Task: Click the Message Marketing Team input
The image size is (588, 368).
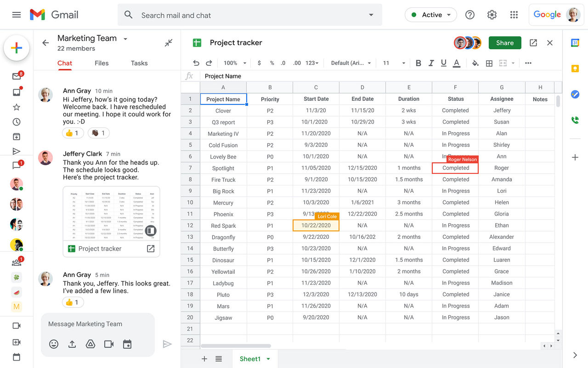Action: click(98, 324)
